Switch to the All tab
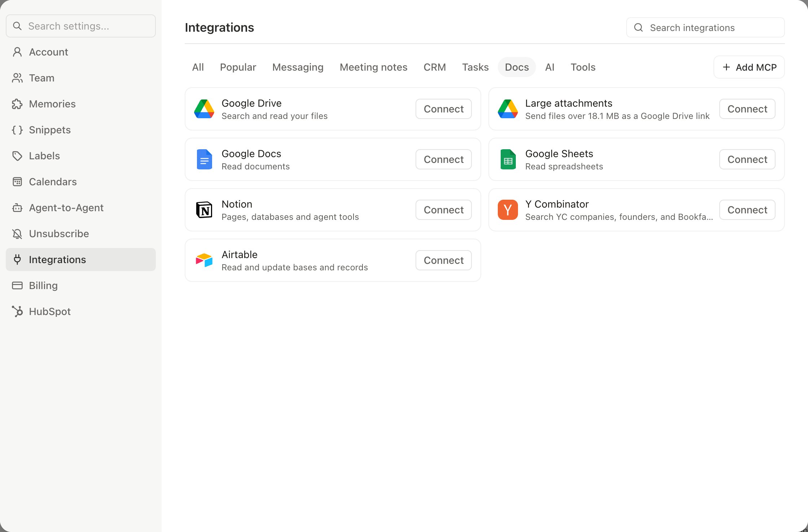Image resolution: width=808 pixels, height=532 pixels. pos(198,67)
